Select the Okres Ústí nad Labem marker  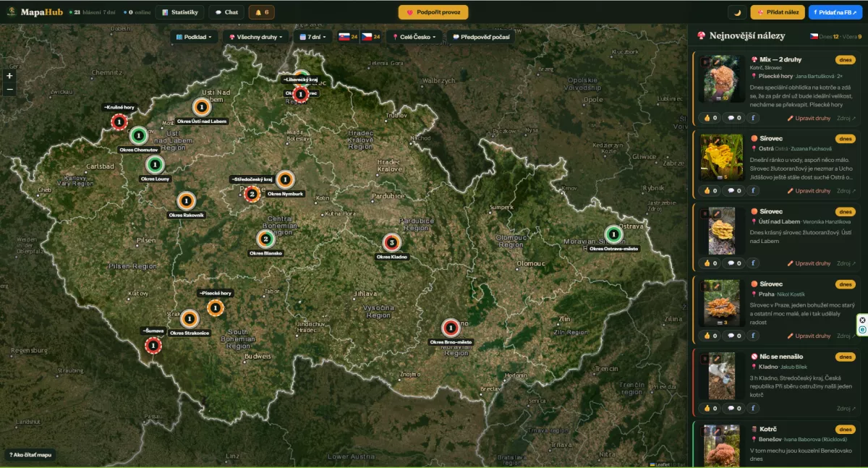202,107
